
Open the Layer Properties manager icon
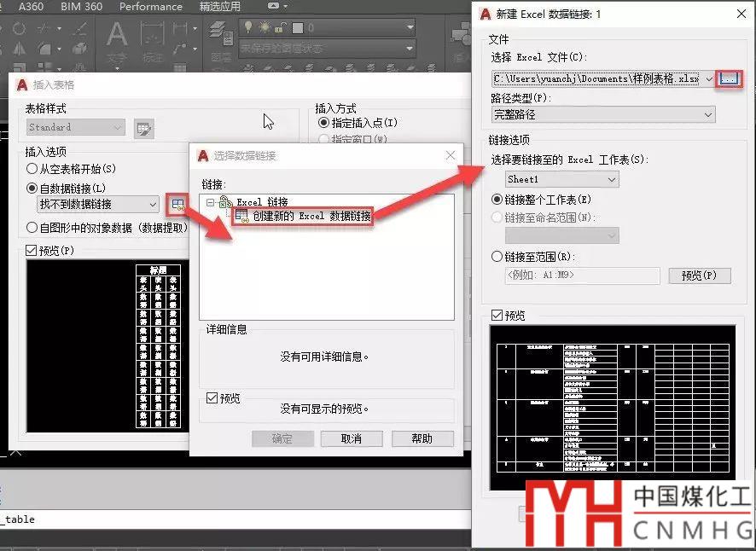[221, 35]
